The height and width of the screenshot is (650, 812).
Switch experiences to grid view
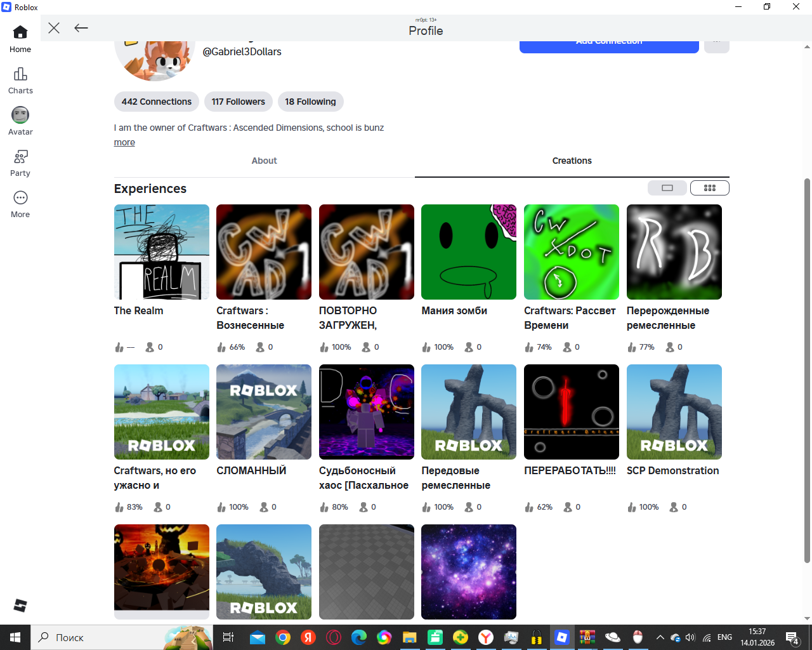(710, 188)
